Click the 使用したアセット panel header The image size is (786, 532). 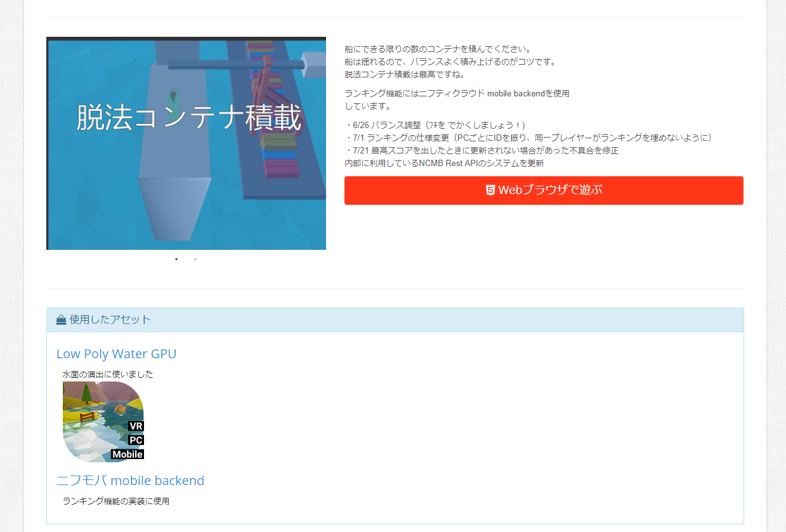click(x=395, y=320)
